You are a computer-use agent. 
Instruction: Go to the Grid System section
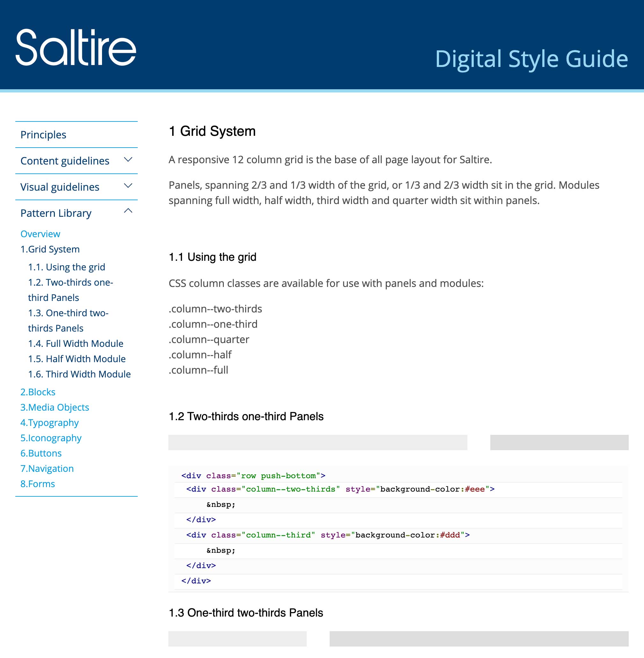click(x=50, y=249)
